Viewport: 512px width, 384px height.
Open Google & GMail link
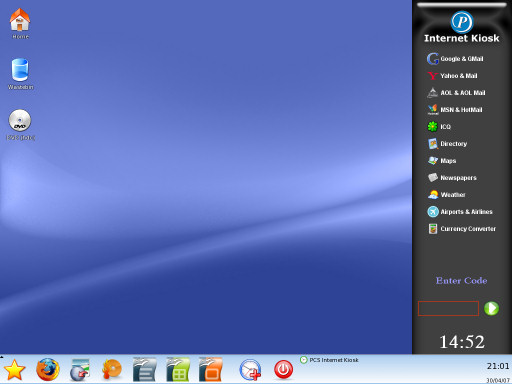(462, 59)
